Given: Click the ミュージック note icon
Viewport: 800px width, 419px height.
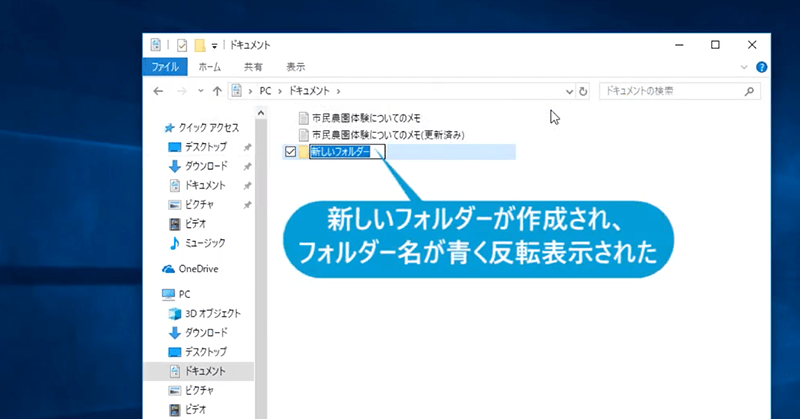Looking at the screenshot, I should click(x=174, y=243).
